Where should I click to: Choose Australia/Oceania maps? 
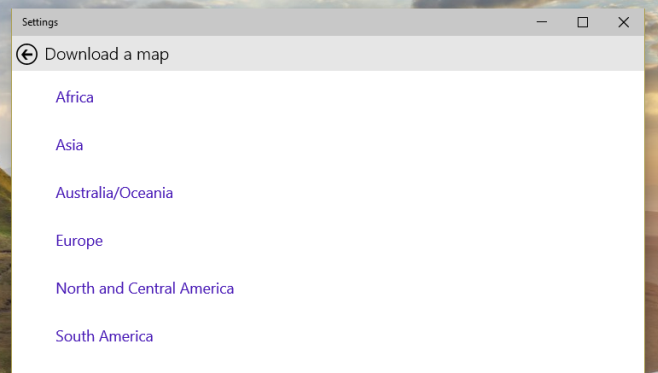click(x=114, y=193)
